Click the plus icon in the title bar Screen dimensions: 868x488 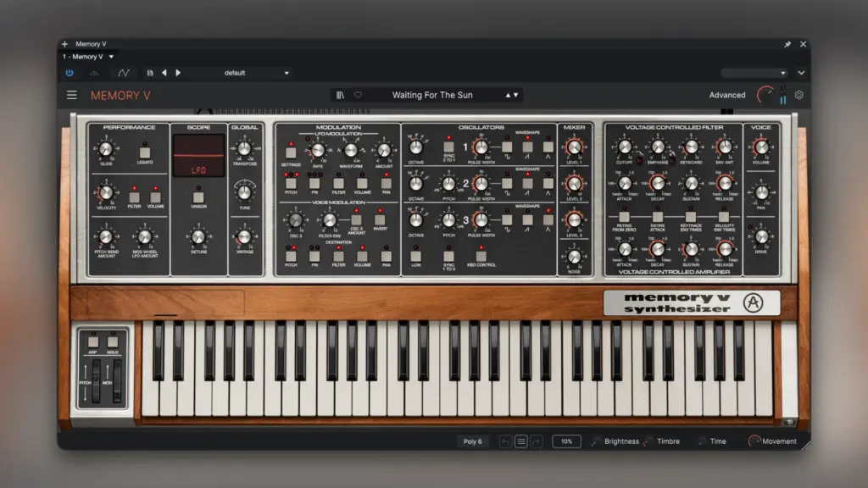[x=64, y=44]
